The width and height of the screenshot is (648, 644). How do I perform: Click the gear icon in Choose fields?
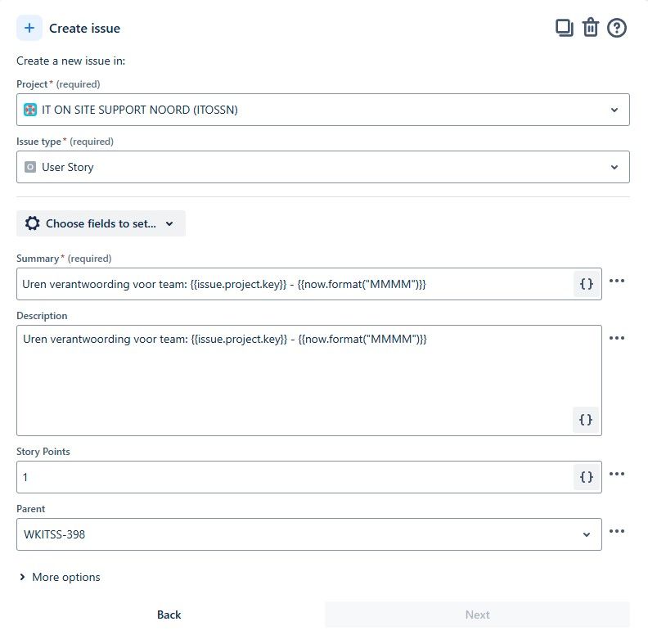pyautogui.click(x=32, y=223)
